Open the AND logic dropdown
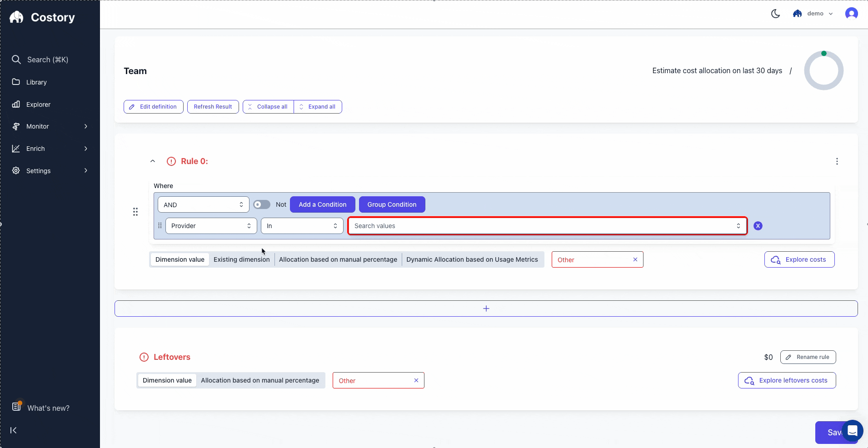This screenshot has width=868, height=448. [x=203, y=204]
